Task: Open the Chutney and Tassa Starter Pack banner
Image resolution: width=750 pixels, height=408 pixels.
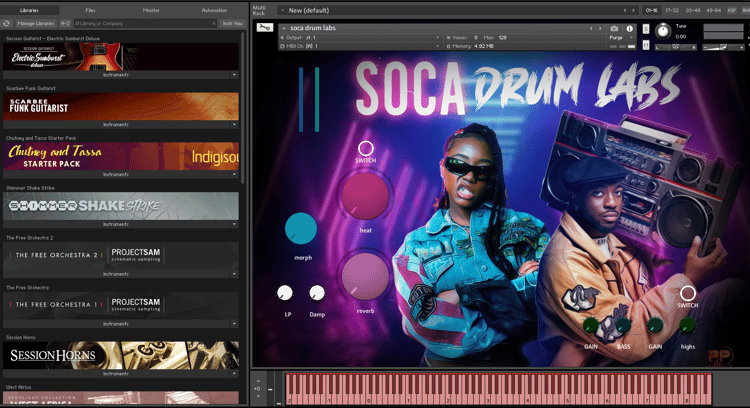Action: click(121, 156)
